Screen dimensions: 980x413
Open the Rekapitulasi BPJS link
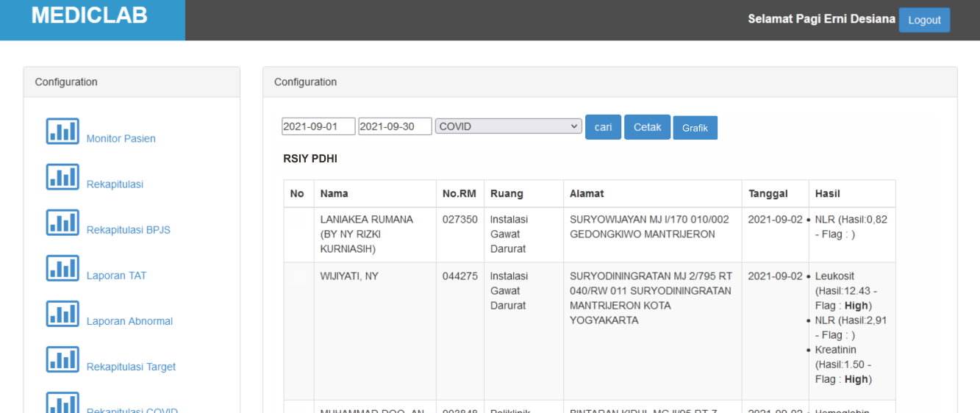(x=128, y=230)
